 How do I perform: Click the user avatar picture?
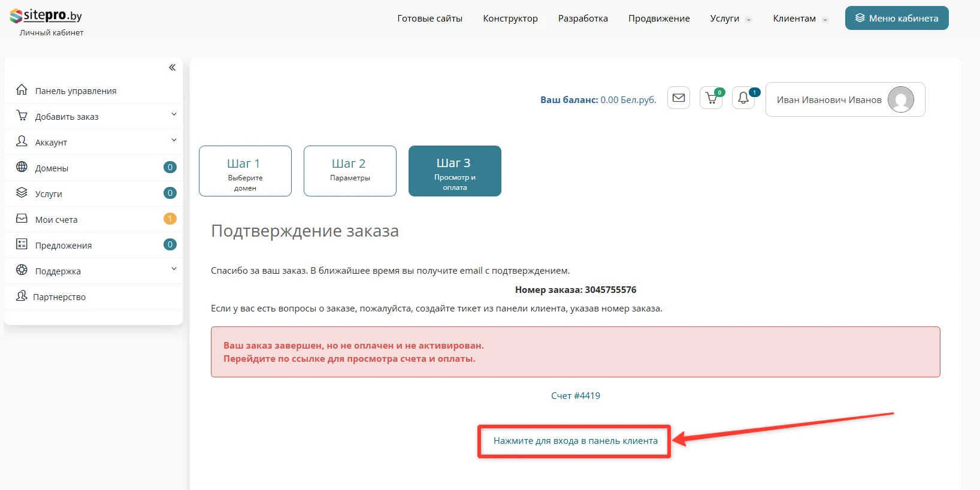(x=900, y=99)
